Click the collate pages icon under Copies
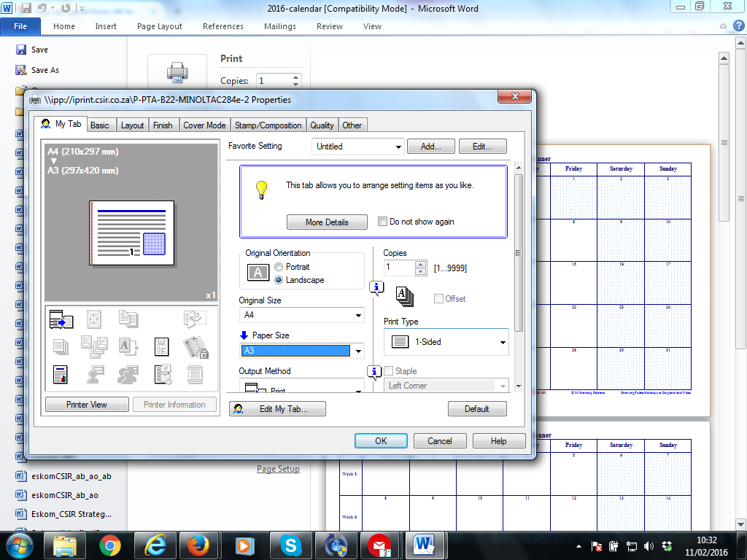Screen dimensions: 747x560 [x=404, y=296]
